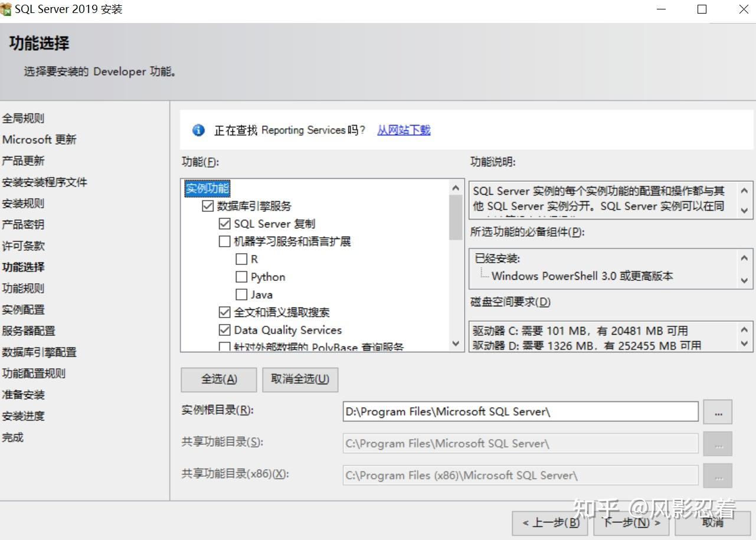
Task: Check the Python checkbox
Action: (241, 276)
